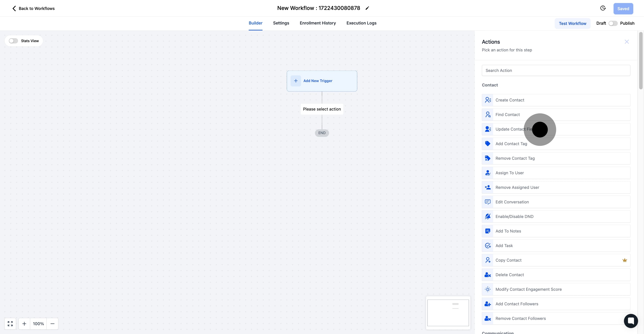Select the Add Task action icon
644x334 pixels.
[488, 245]
